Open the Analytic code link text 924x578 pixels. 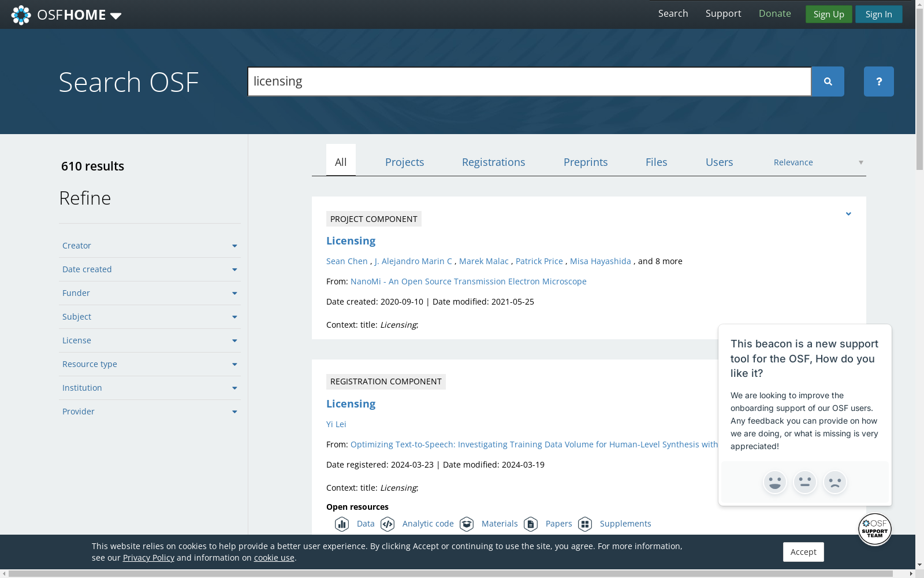[428, 524]
